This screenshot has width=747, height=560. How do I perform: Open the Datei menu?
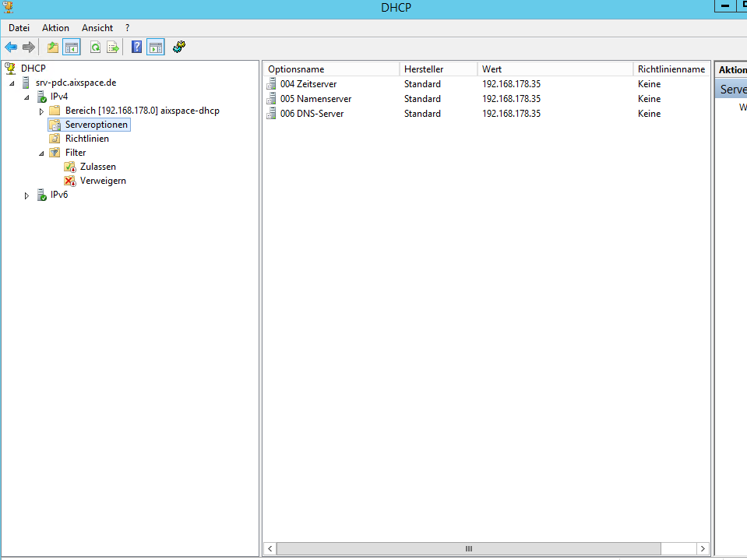(19, 28)
